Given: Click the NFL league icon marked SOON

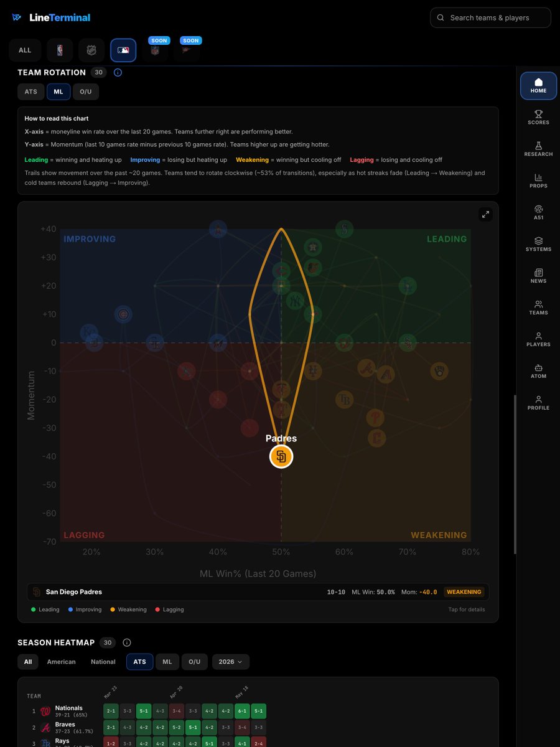Looking at the screenshot, I should click(155, 50).
